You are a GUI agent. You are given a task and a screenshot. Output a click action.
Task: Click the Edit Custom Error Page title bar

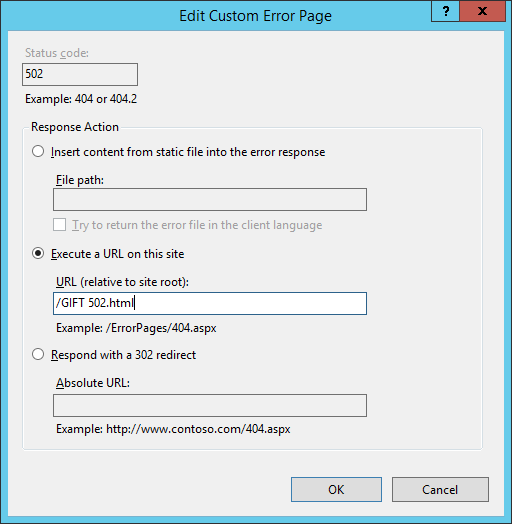[255, 16]
